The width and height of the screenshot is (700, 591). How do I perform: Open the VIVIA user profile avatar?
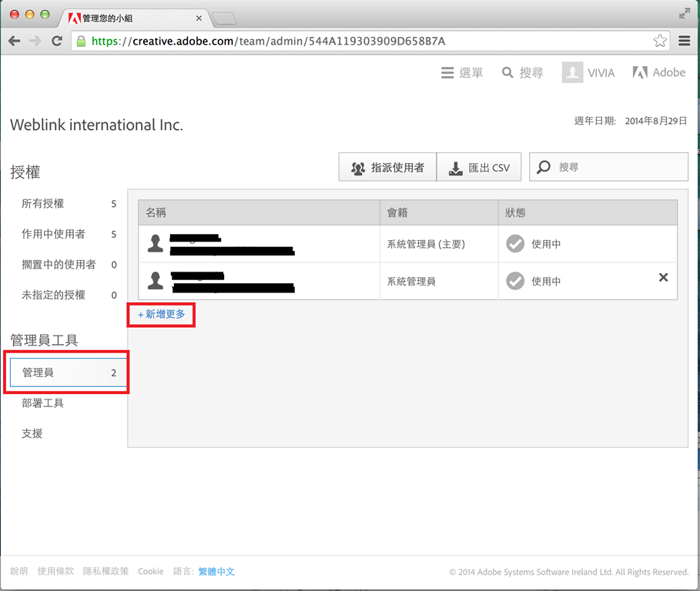tap(572, 72)
